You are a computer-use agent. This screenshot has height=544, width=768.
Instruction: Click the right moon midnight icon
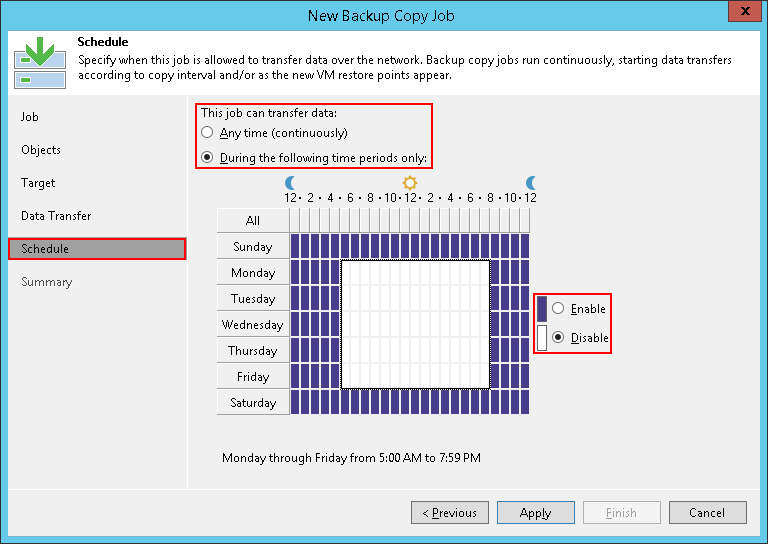pyautogui.click(x=531, y=183)
